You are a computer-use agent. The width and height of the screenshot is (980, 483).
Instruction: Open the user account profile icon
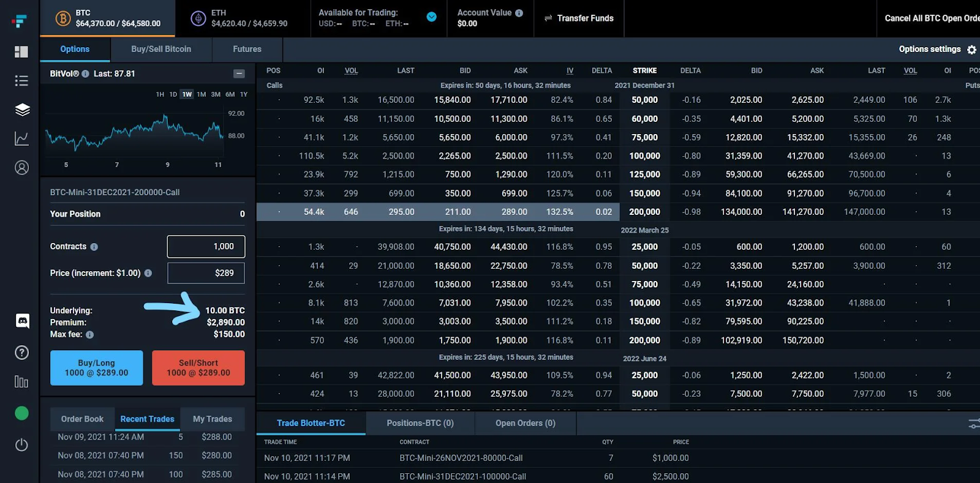(21, 167)
